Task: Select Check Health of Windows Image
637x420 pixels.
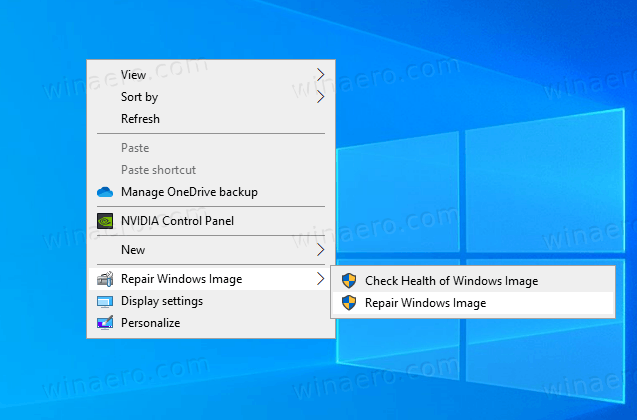Action: pos(473,281)
